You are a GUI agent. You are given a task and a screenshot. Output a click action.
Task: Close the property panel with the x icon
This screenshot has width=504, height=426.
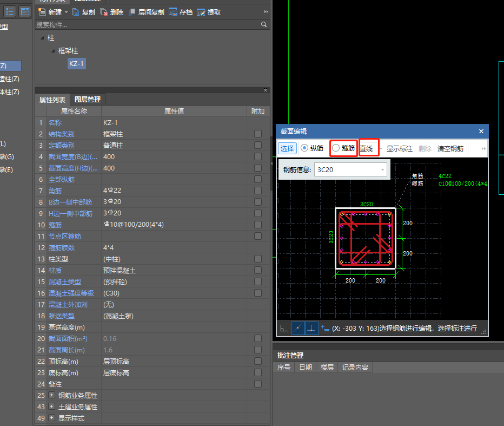coord(266,90)
